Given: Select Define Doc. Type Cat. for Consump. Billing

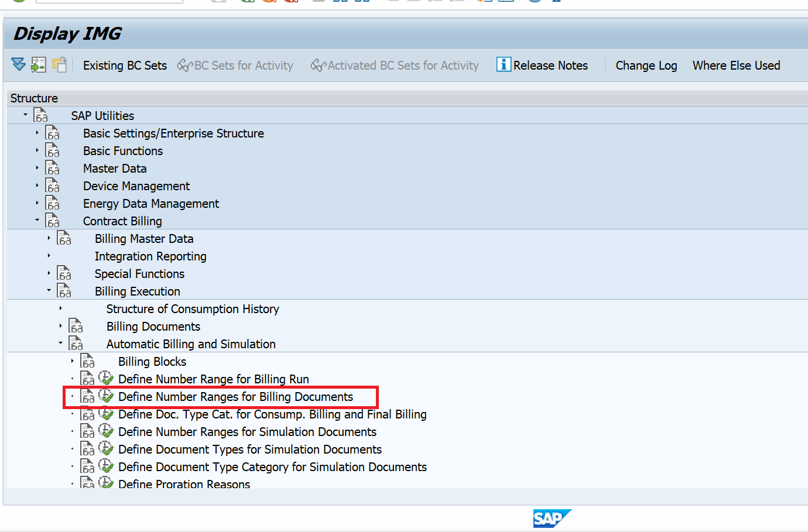Looking at the screenshot, I should (272, 414).
